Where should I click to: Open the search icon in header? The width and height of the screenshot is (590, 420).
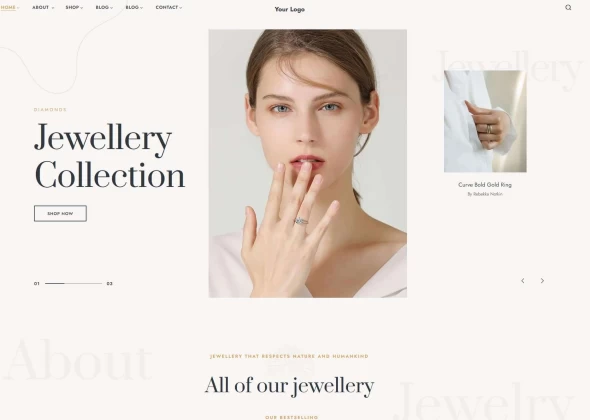click(568, 8)
